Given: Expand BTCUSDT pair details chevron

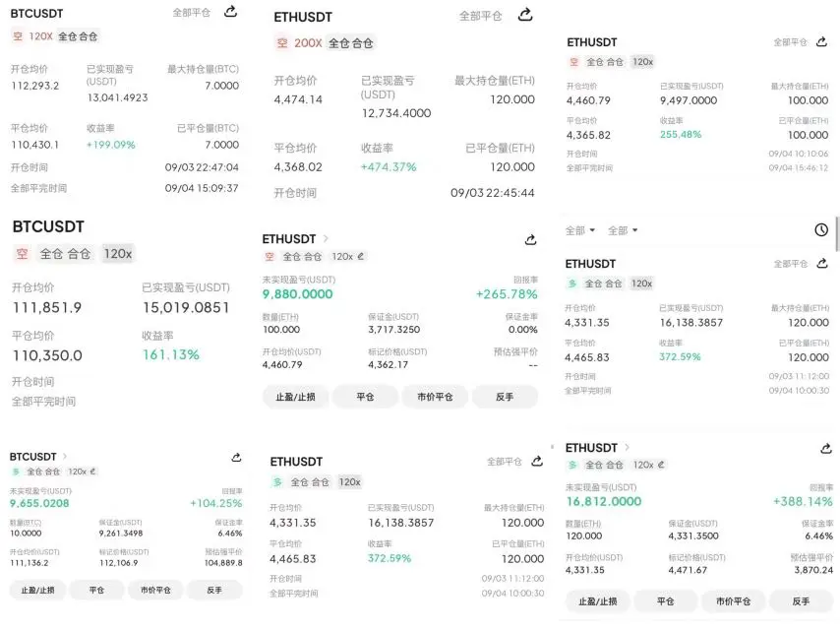Looking at the screenshot, I should 65,457.
